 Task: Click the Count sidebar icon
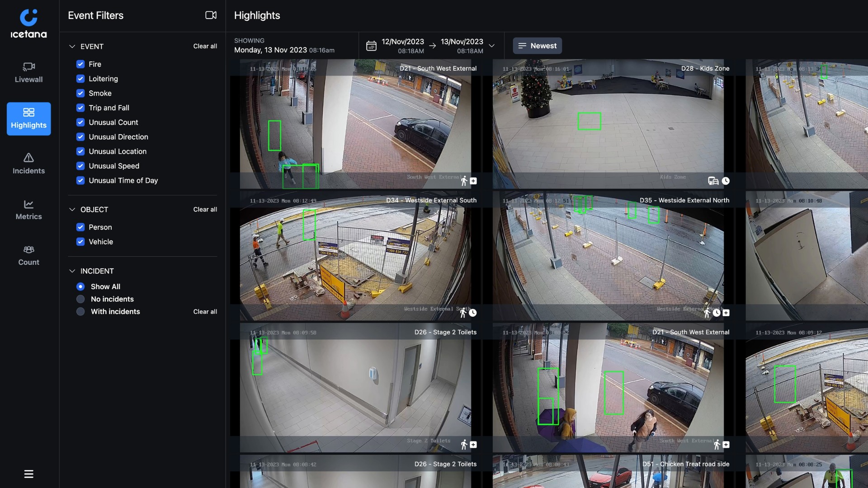[x=28, y=255]
